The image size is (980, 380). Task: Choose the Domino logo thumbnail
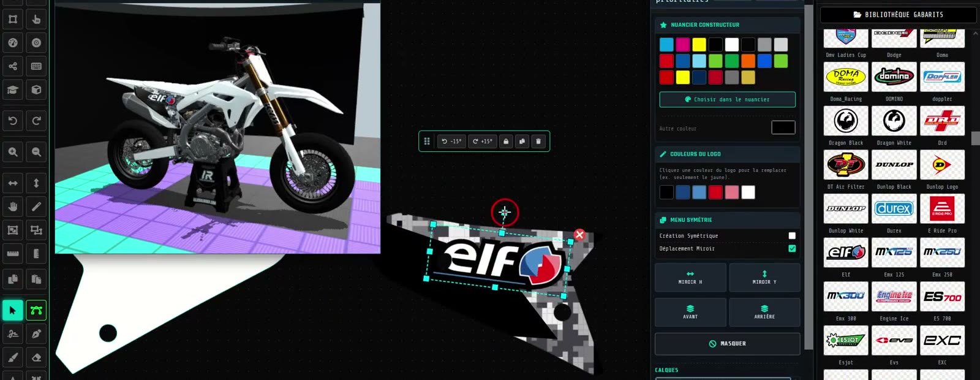[x=894, y=77]
